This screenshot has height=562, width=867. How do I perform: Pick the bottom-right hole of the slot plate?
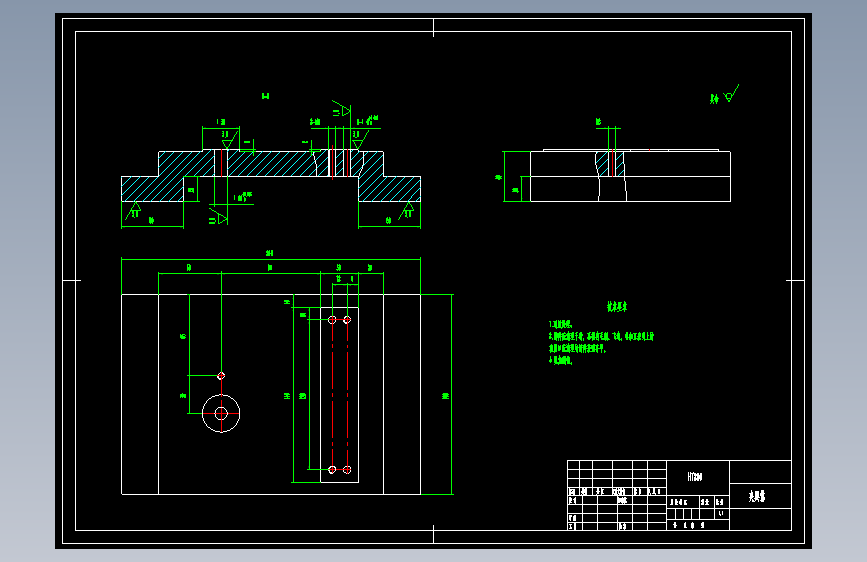tap(347, 470)
